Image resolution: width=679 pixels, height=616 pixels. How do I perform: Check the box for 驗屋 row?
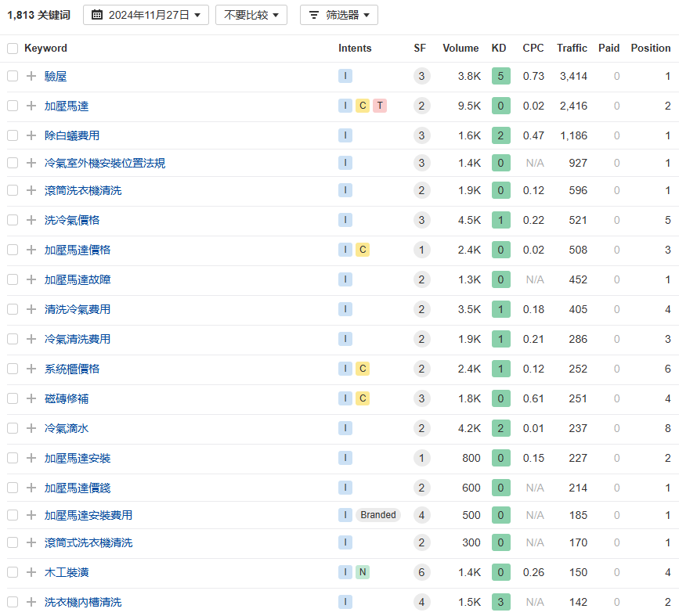point(13,76)
